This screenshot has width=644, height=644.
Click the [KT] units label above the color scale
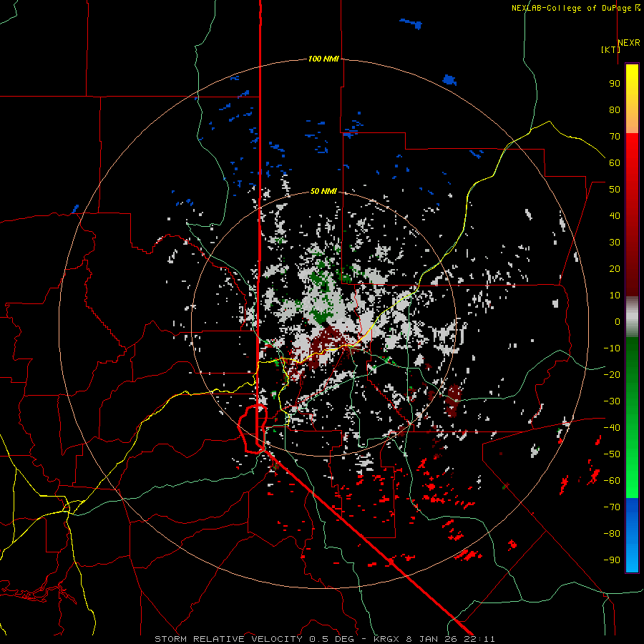point(611,49)
